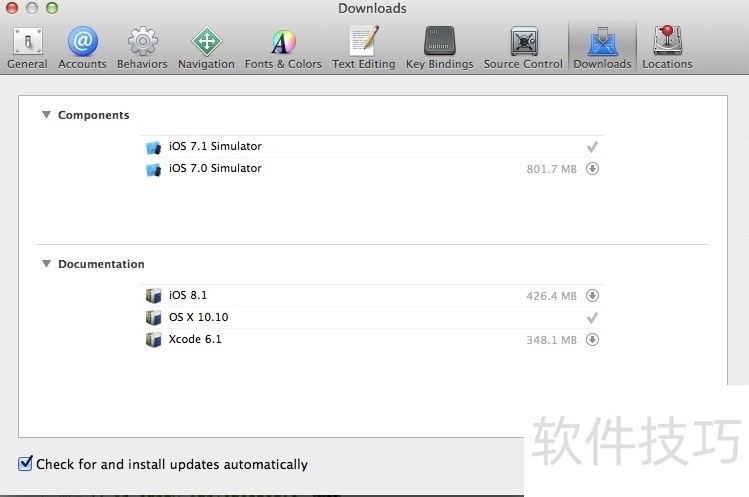The height and width of the screenshot is (497, 749).
Task: Click the Components section heading
Action: pyautogui.click(x=94, y=115)
